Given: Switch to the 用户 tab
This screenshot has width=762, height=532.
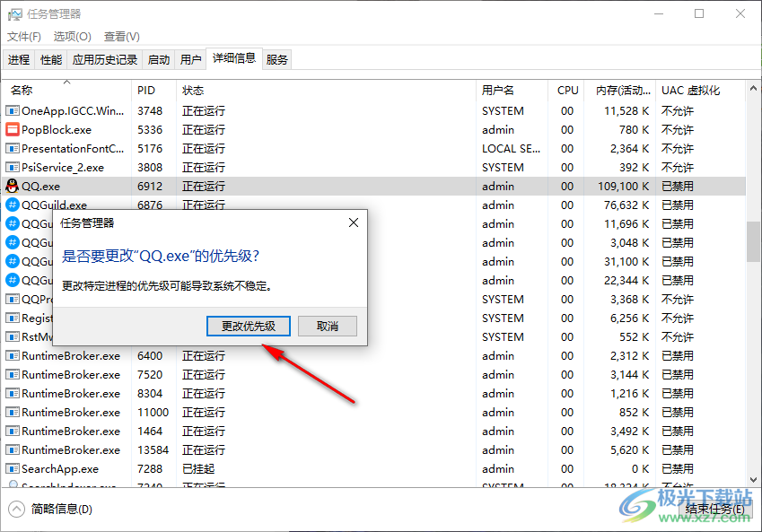Looking at the screenshot, I should [x=190, y=59].
